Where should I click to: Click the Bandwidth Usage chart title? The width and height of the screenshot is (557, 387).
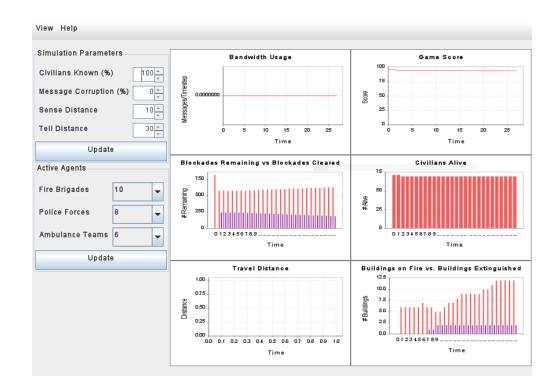click(260, 57)
